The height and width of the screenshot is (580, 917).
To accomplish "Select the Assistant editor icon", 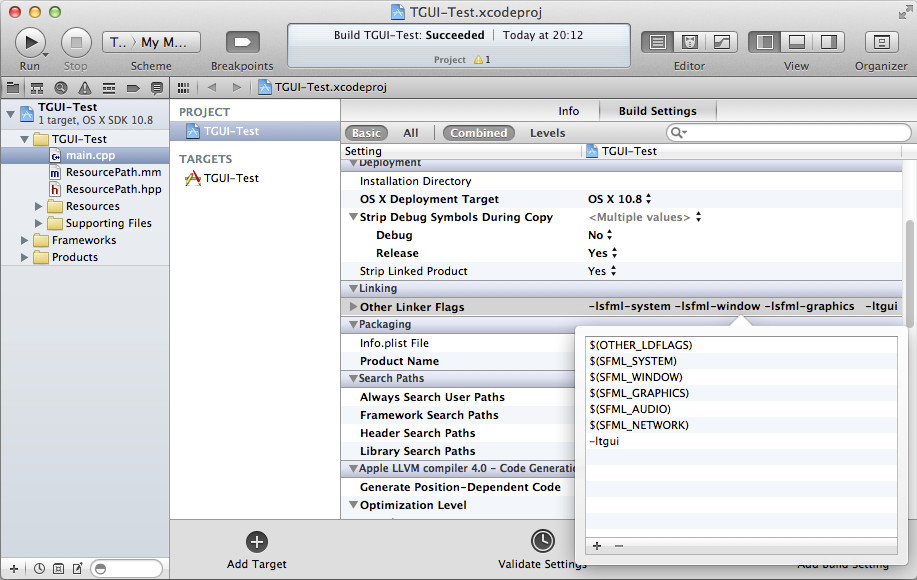I will (690, 42).
